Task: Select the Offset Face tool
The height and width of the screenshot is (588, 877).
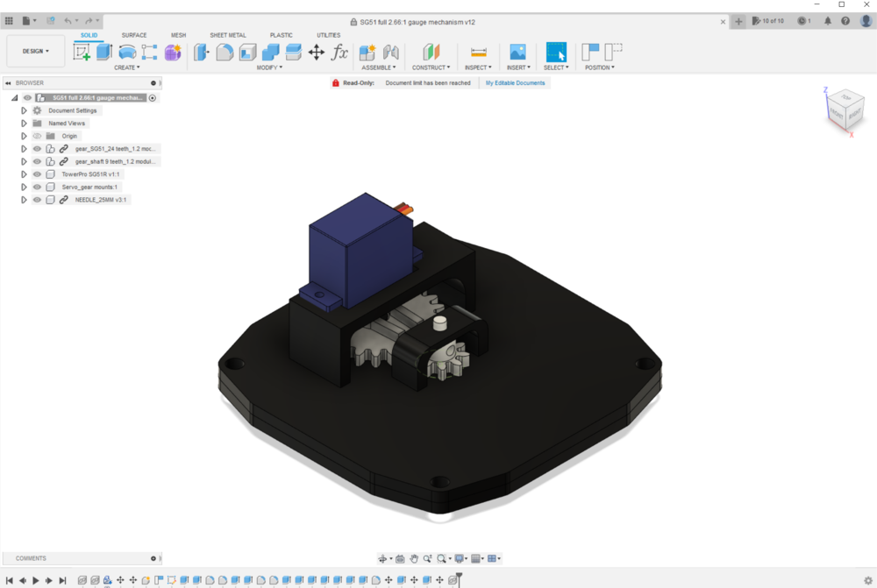Action: click(x=294, y=52)
